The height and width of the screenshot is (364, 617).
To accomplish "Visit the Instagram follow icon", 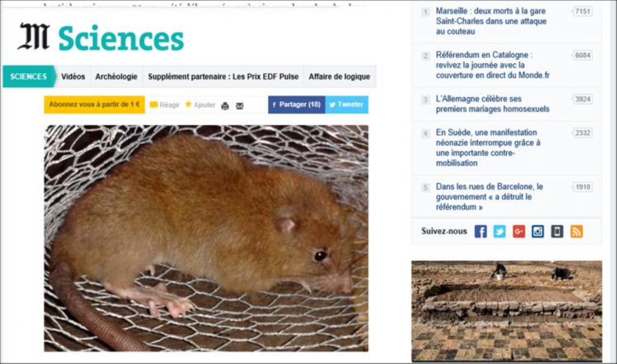I will 538,231.
